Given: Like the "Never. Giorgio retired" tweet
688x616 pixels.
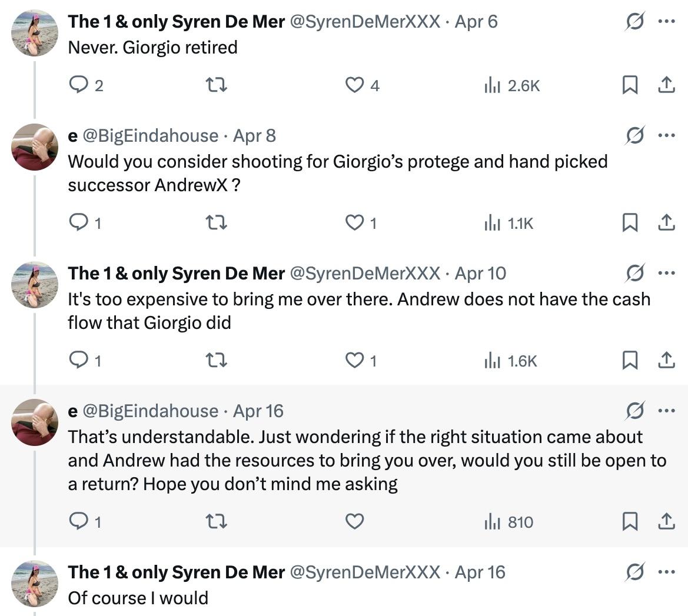Looking at the screenshot, I should (354, 86).
